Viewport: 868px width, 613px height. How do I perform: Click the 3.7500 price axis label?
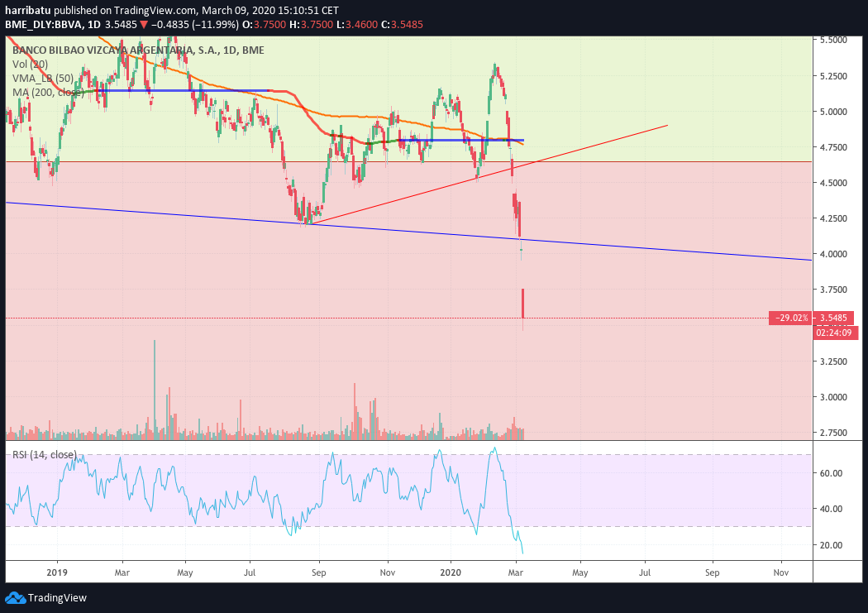(x=833, y=290)
